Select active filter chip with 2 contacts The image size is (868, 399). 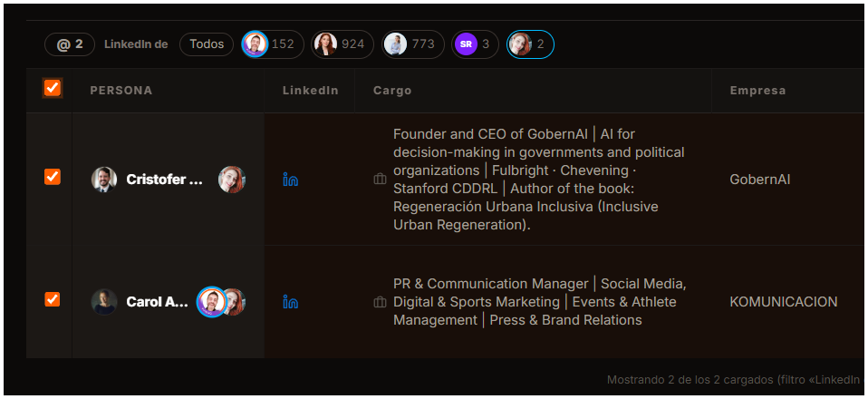click(x=530, y=44)
